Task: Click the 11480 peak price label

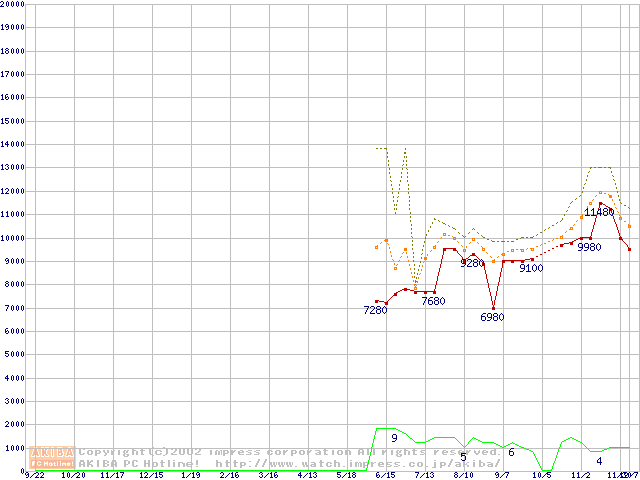Action: coord(599,212)
